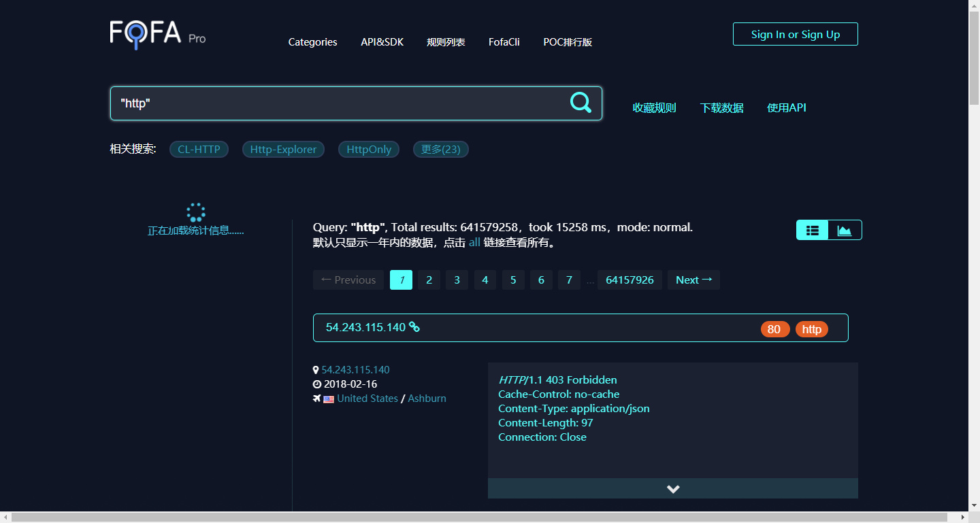980x523 pixels.
Task: Click the 下载数据 link
Action: click(722, 107)
